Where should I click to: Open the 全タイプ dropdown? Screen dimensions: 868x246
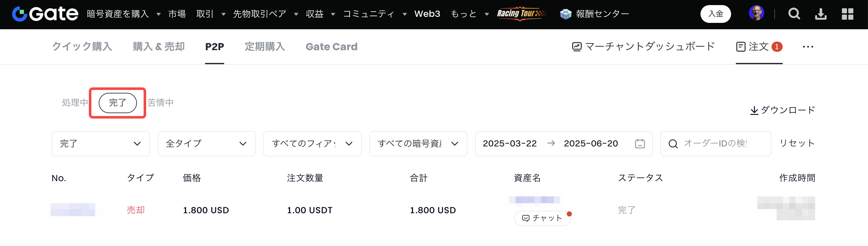[x=206, y=144]
